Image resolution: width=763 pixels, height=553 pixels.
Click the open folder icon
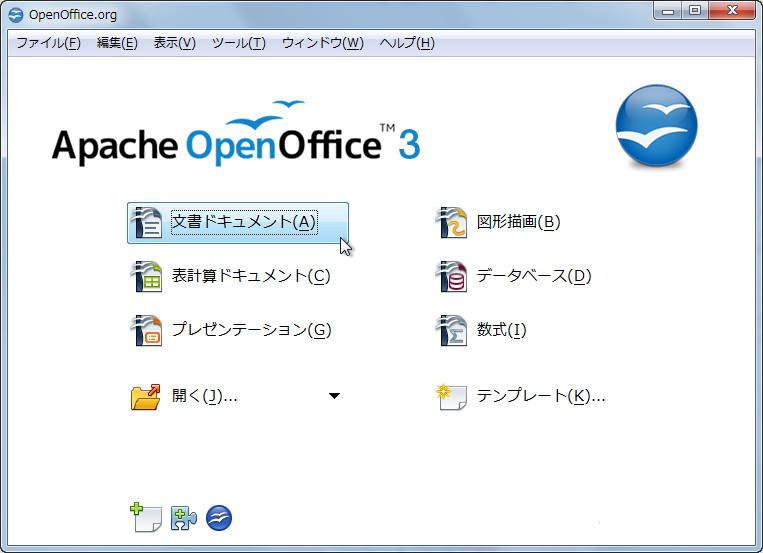point(145,396)
